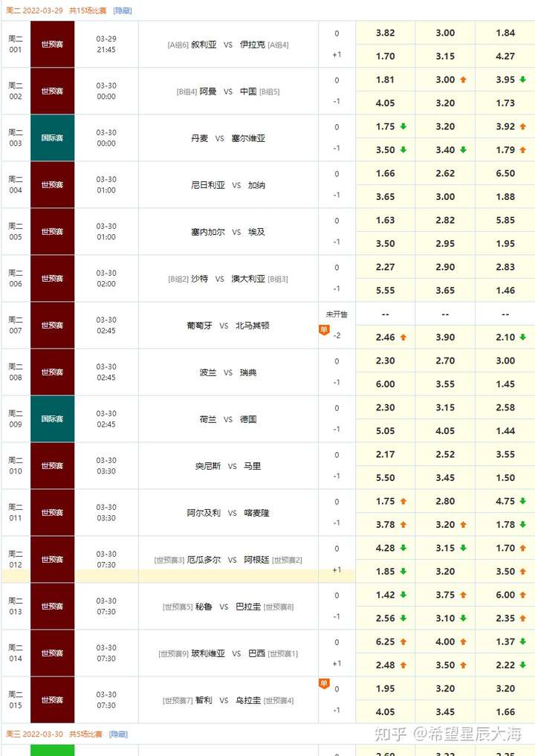This screenshot has width=535, height=756.
Task: Click match number 周二 005
Action: [x=16, y=231]
